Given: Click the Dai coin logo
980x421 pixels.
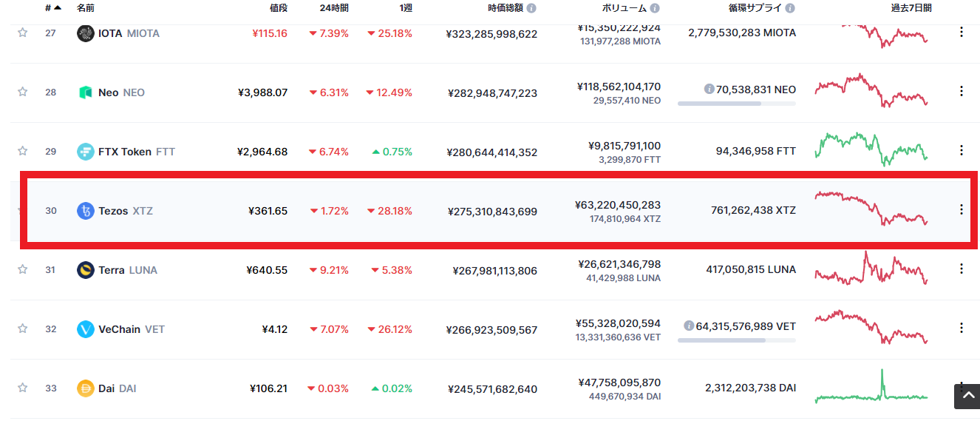Looking at the screenshot, I should tap(86, 388).
